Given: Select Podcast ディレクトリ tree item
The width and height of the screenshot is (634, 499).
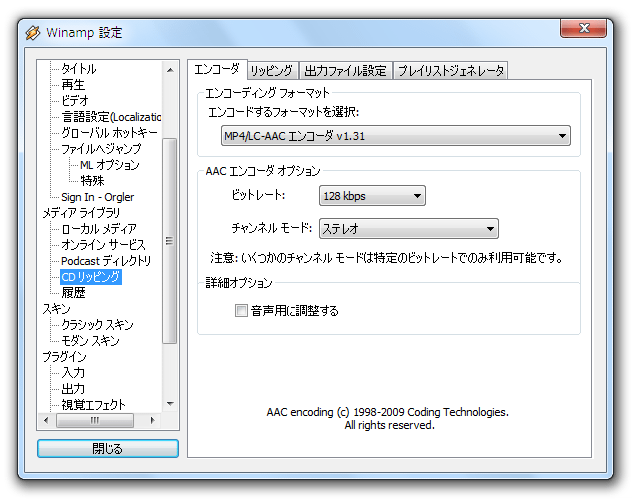Looking at the screenshot, I should click(x=106, y=261).
